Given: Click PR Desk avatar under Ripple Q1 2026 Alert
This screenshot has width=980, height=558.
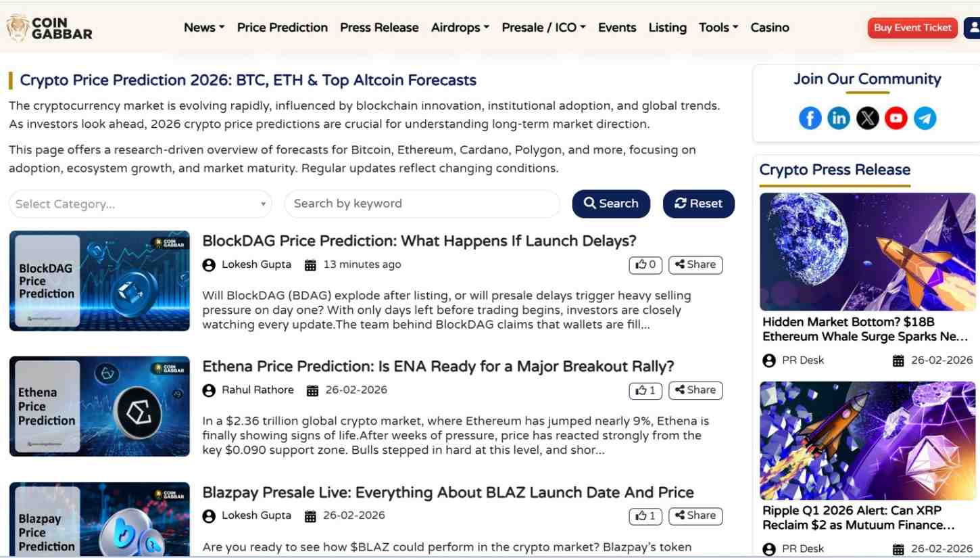Looking at the screenshot, I should point(769,549).
